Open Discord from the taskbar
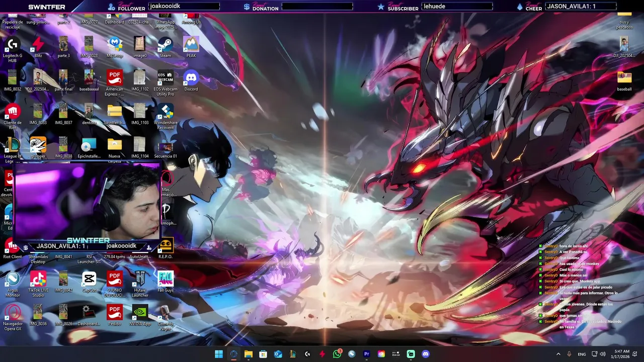Viewport: 644px width, 362px height. pos(426,354)
